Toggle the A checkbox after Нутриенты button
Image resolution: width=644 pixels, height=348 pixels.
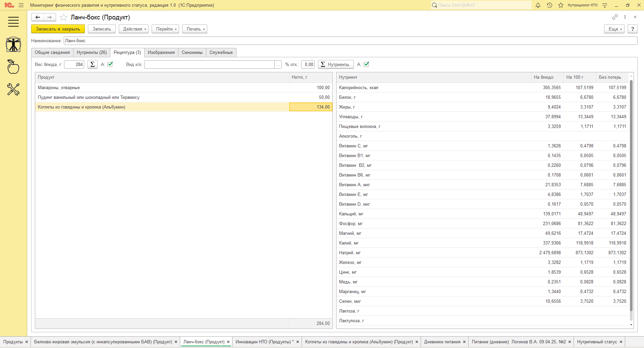(x=366, y=64)
